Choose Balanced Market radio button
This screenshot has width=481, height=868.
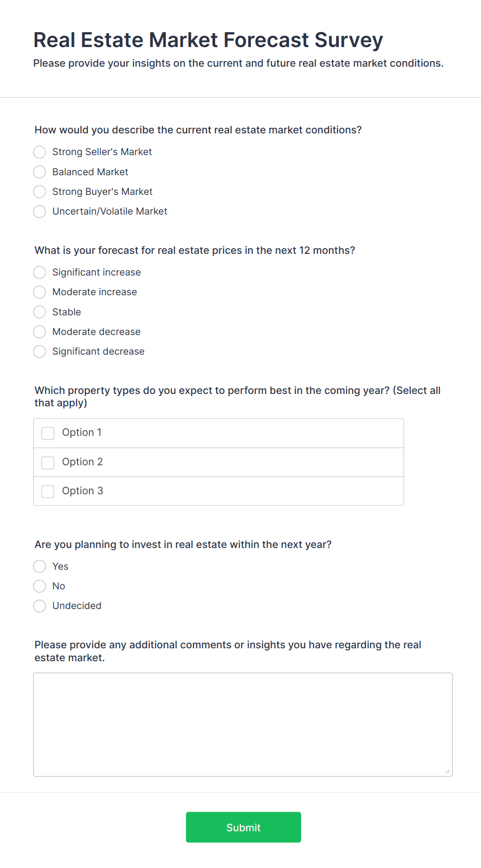click(x=40, y=172)
